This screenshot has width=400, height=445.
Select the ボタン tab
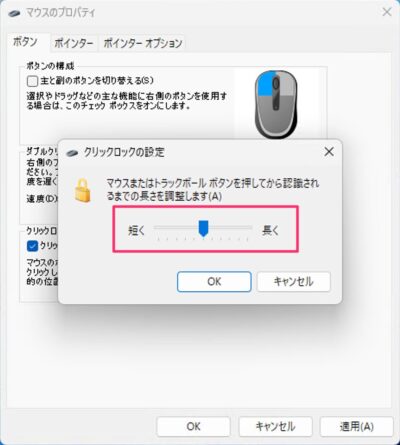(x=25, y=42)
